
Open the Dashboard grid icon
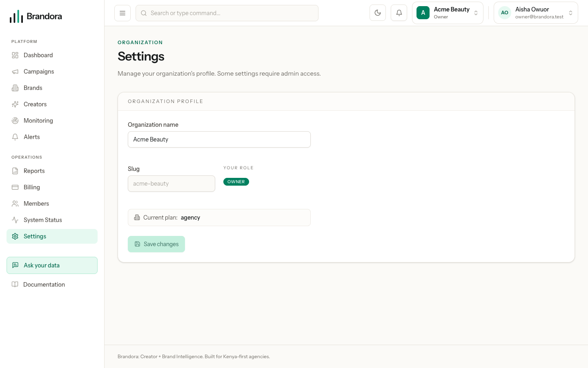point(15,55)
